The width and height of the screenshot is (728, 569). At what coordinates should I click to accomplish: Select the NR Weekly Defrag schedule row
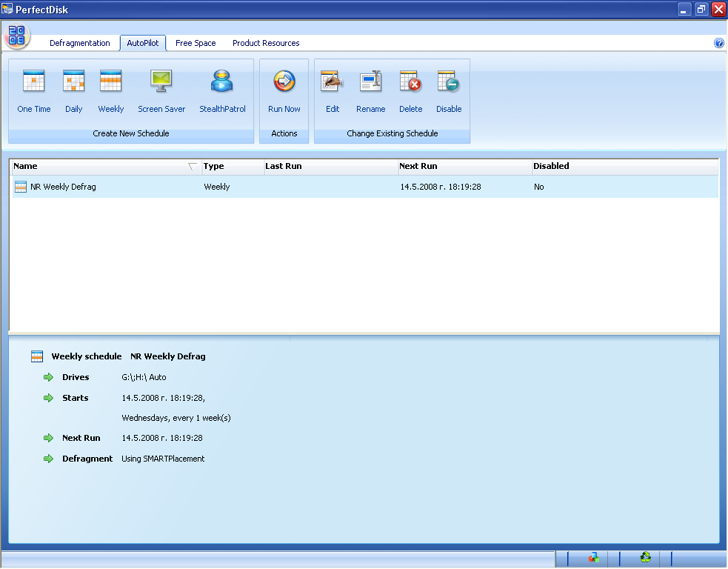pos(365,187)
